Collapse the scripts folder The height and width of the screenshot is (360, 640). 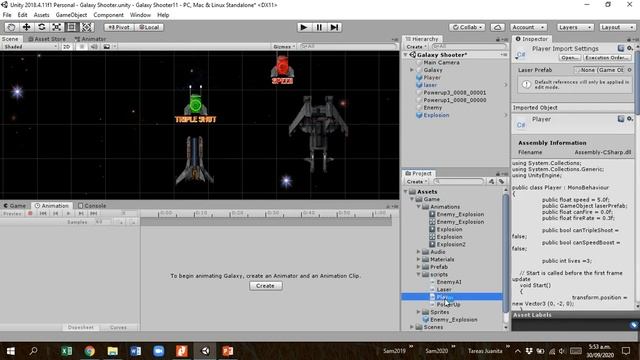(418, 275)
